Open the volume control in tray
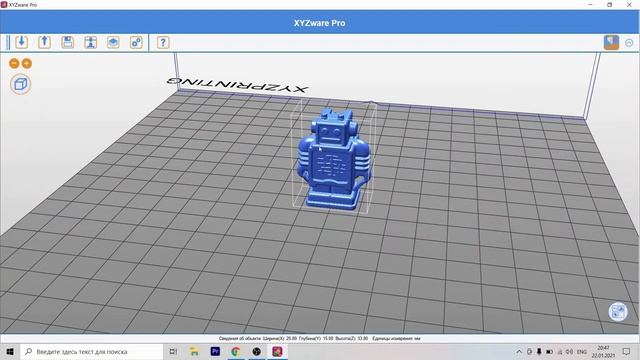 pyautogui.click(x=569, y=351)
